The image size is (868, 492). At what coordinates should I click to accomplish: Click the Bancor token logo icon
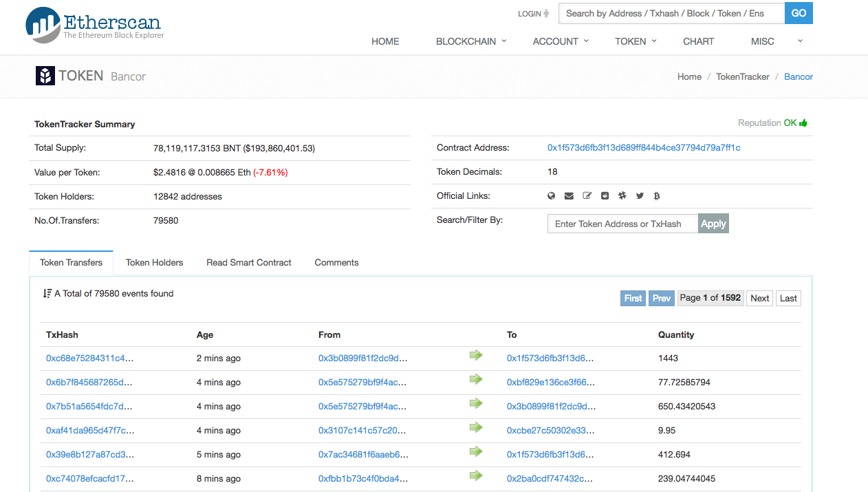tap(45, 76)
